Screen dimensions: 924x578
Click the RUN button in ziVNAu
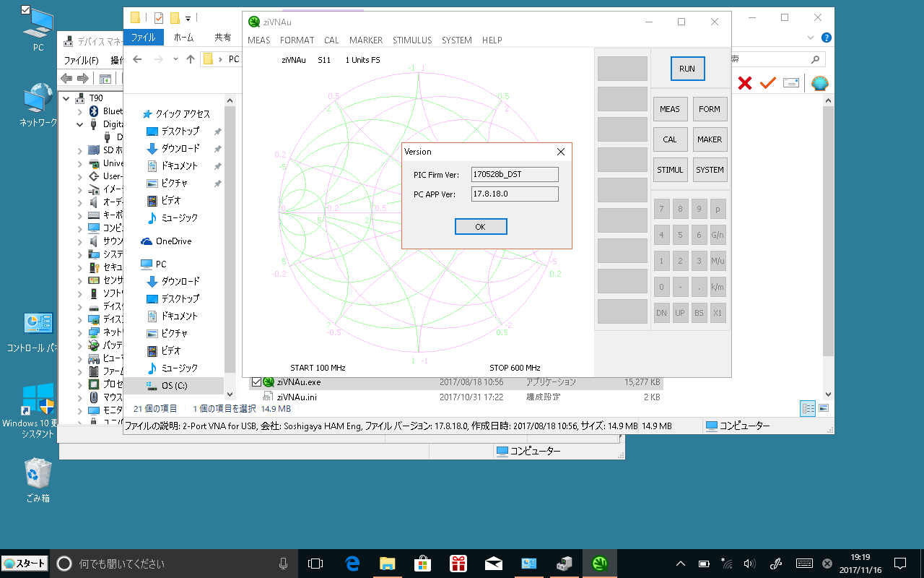pyautogui.click(x=687, y=69)
